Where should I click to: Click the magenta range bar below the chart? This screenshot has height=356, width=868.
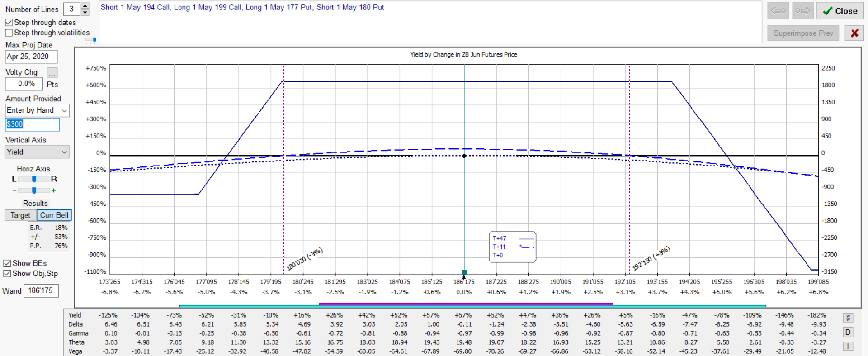(x=466, y=304)
